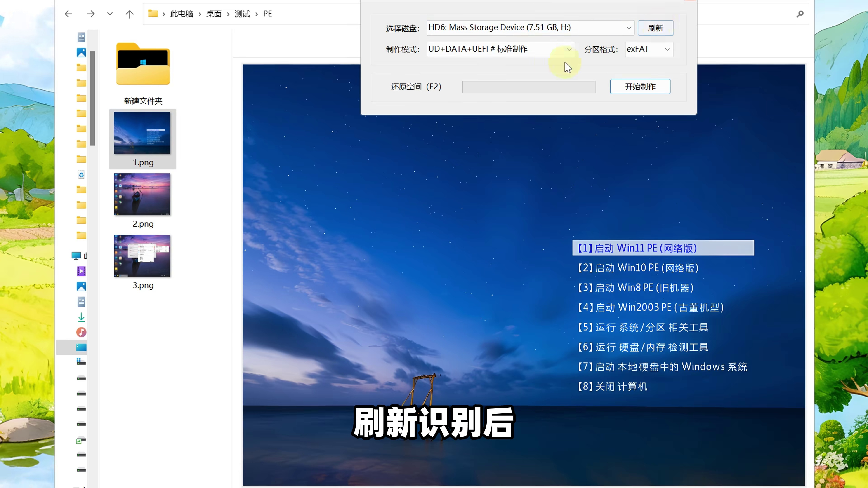Open the exFAT partition format dropdown
The height and width of the screenshot is (488, 868).
click(667, 49)
